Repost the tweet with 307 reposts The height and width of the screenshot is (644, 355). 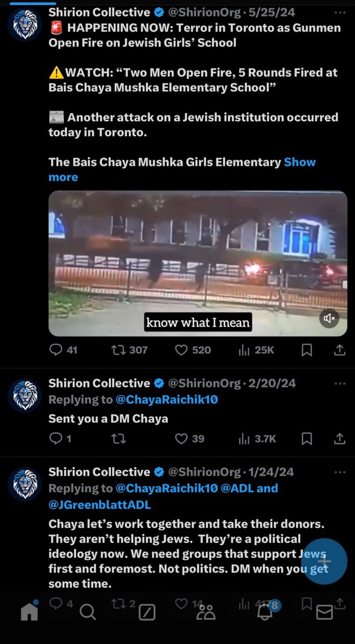point(129,350)
